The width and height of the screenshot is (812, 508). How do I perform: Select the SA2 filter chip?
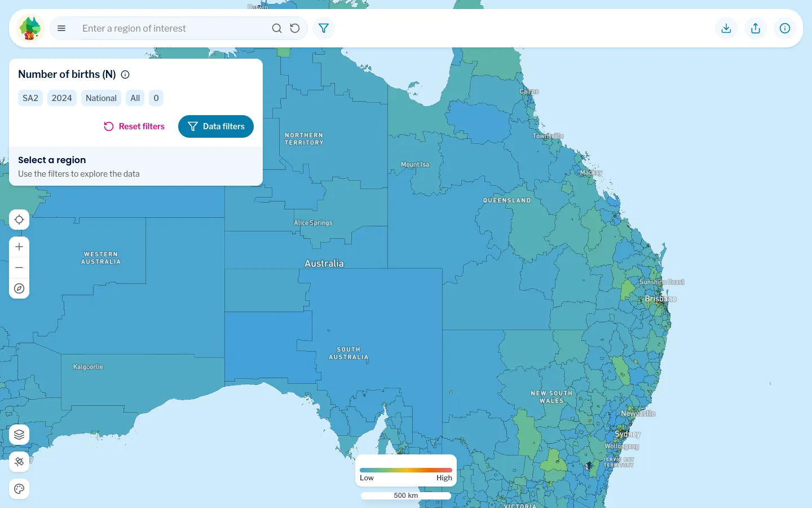tap(30, 98)
